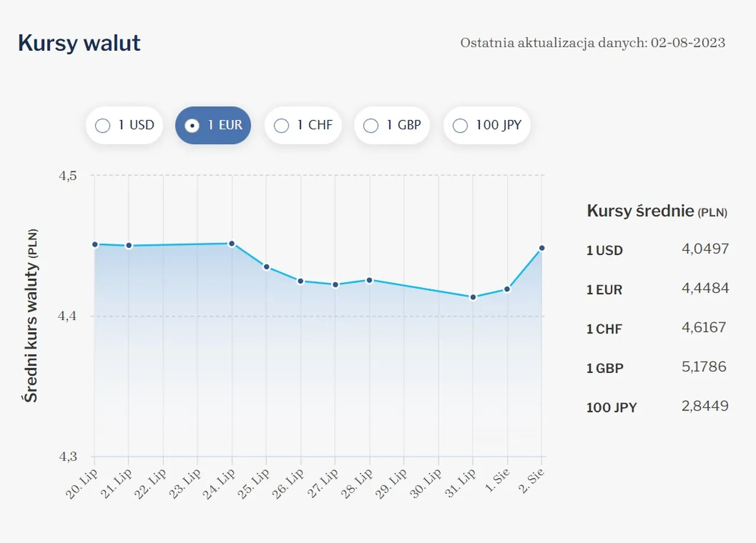Click the 22. Lip x-axis label
The width and height of the screenshot is (756, 543).
(151, 483)
